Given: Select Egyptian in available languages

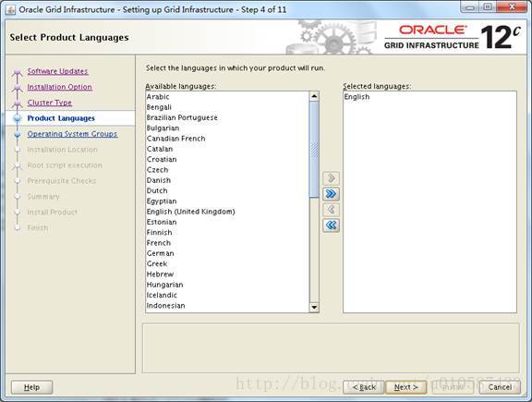Looking at the screenshot, I should tap(227, 201).
